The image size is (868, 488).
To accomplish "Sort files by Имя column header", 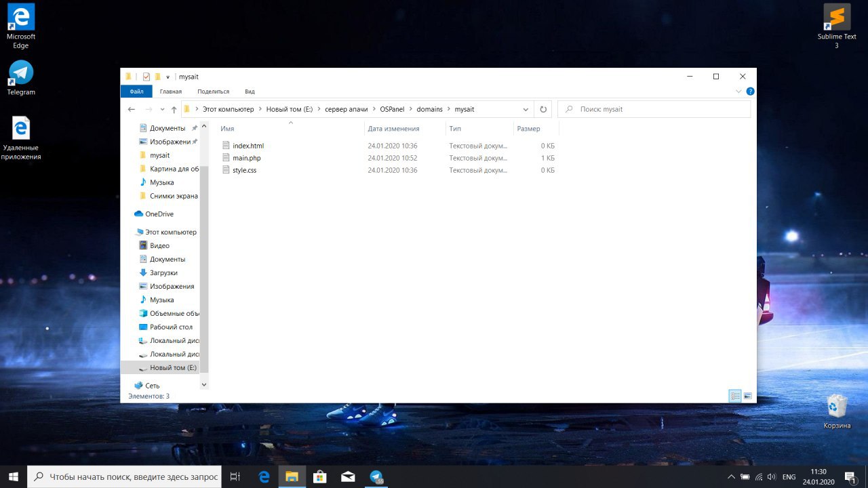I will click(227, 128).
